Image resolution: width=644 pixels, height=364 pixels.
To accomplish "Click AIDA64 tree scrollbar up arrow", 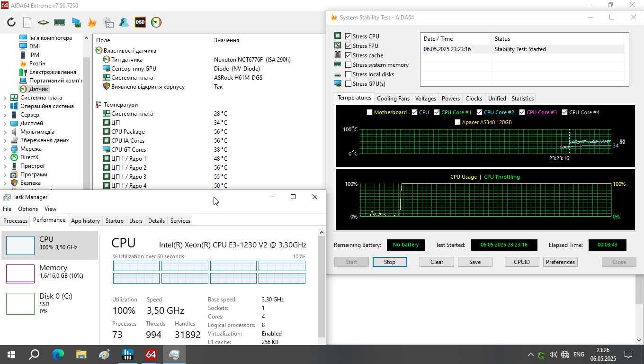I will click(86, 38).
